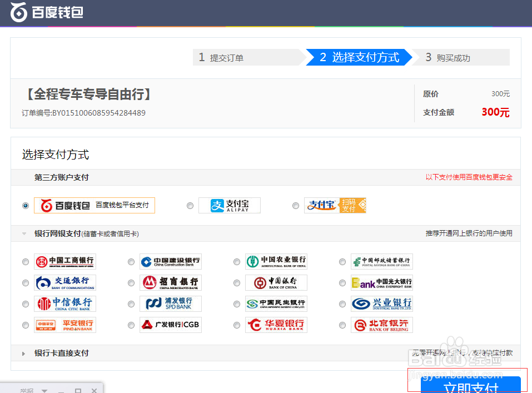Click the 中信银行 logo tile
This screenshot has height=393, width=532.
click(x=65, y=304)
